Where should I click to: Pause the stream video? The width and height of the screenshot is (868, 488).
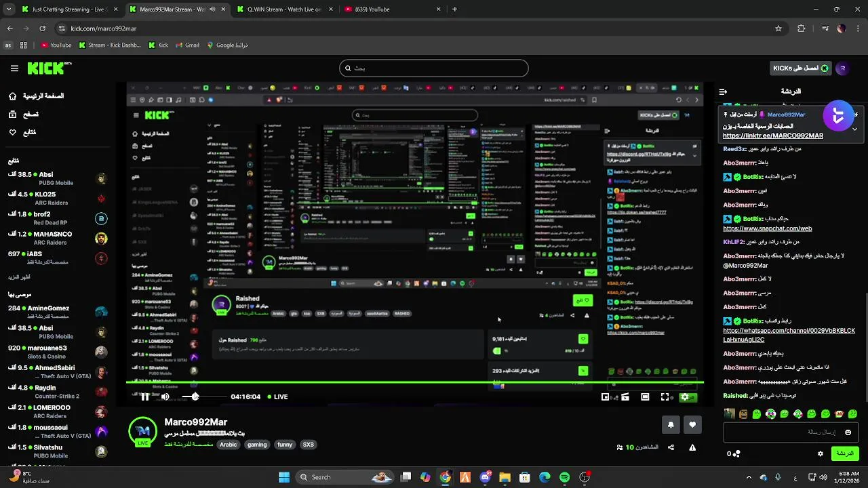[x=144, y=396]
